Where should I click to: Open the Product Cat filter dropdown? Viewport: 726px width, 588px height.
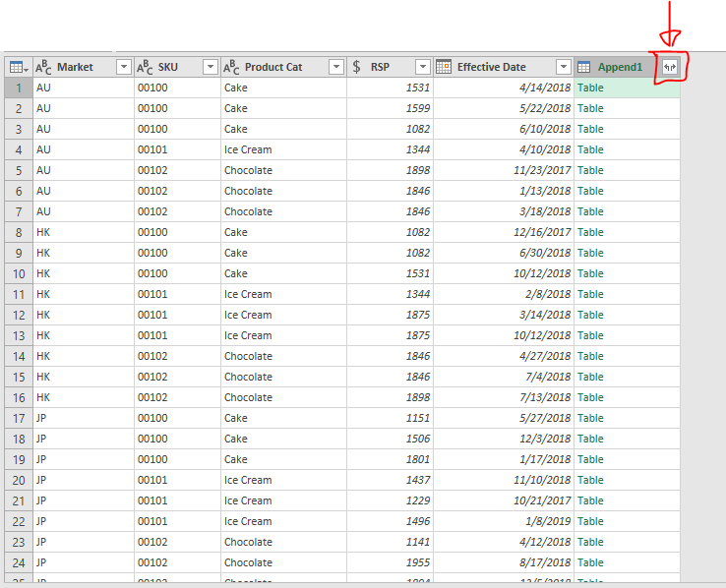pyautogui.click(x=335, y=67)
